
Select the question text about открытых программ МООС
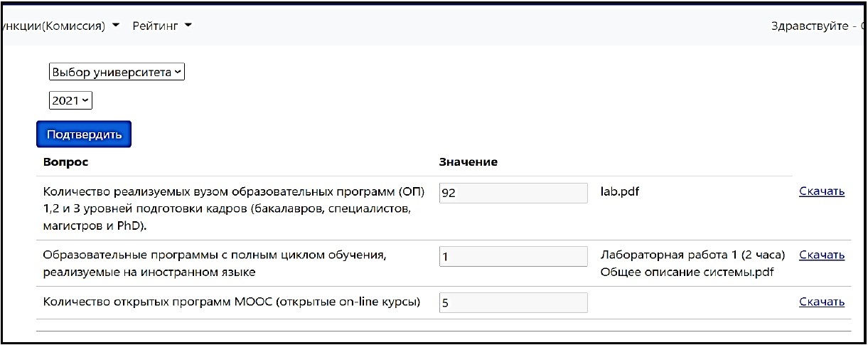tap(232, 302)
